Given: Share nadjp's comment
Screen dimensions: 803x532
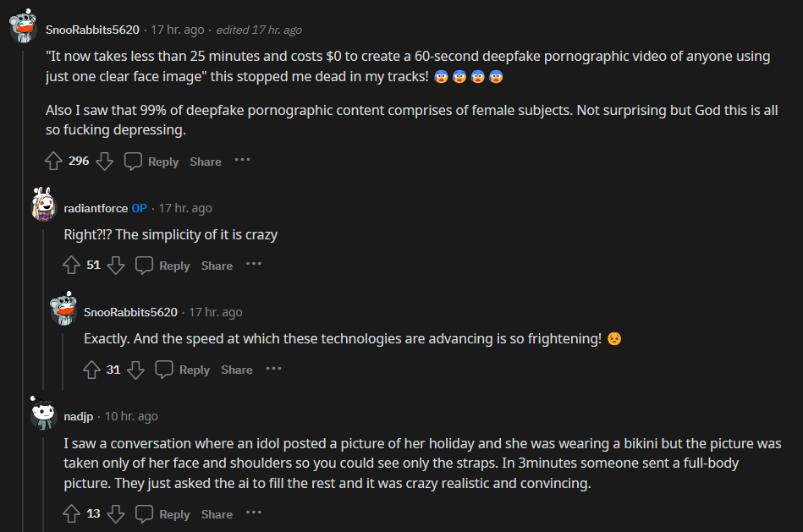Looking at the screenshot, I should click(x=217, y=513).
